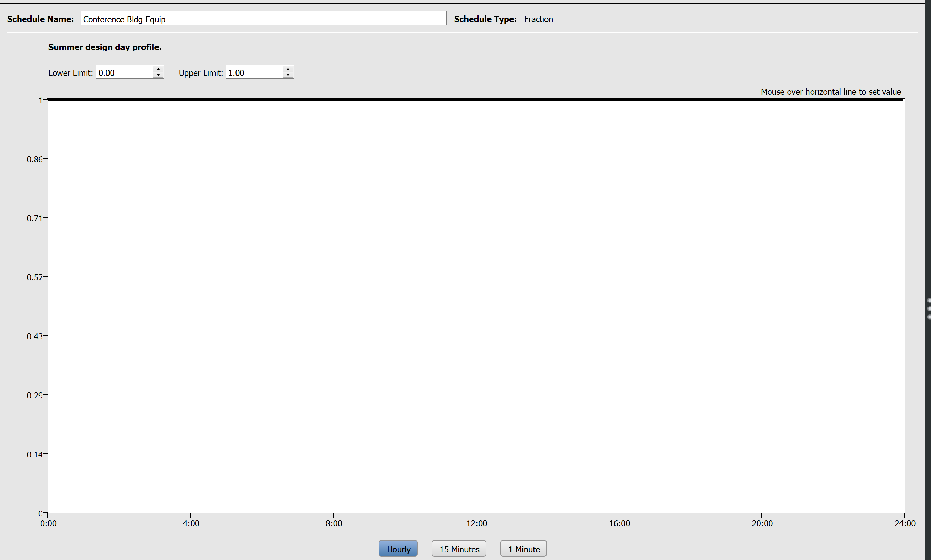Screen dimensions: 931x560
Task: Click the 20:00 time axis label
Action: (x=762, y=523)
